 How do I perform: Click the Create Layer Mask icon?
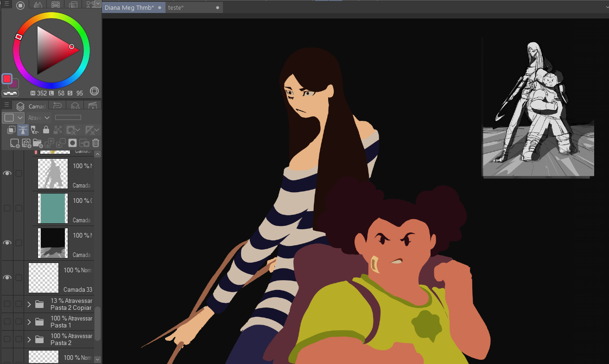coord(72,143)
